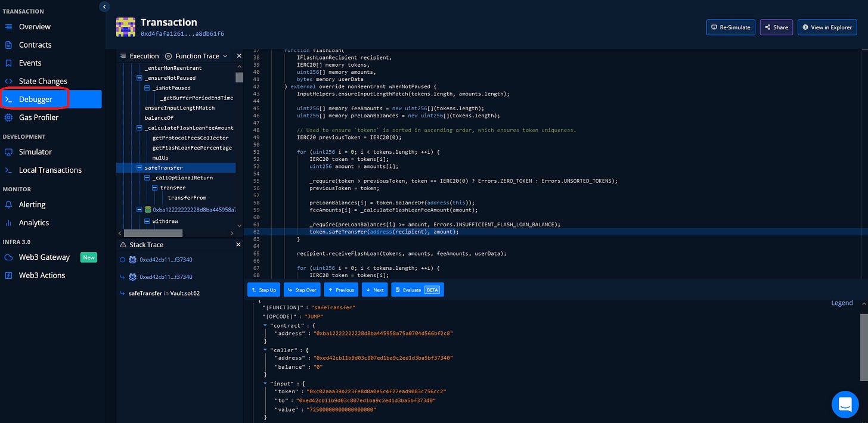
Task: Collapse the "input" JSON object
Action: pyautogui.click(x=265, y=383)
